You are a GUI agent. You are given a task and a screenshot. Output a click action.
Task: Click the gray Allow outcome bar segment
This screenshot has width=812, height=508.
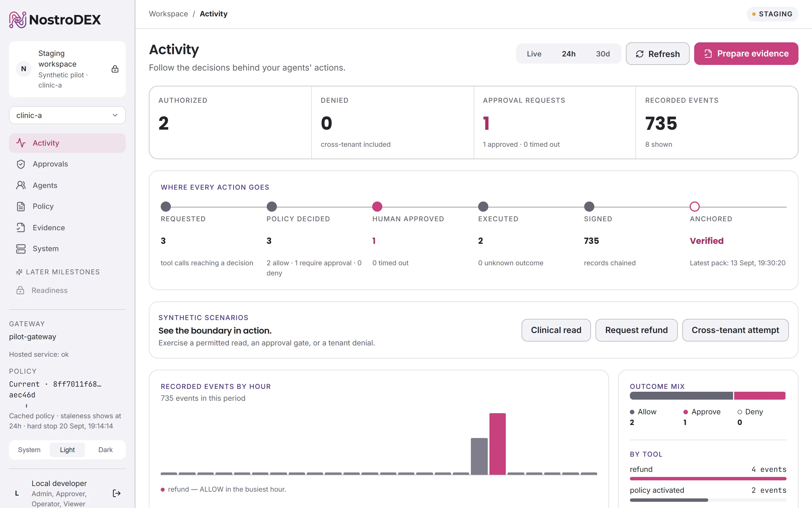tap(681, 395)
